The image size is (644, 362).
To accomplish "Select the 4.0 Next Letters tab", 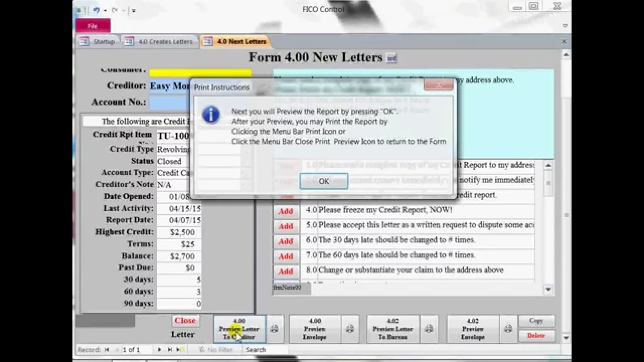I will [x=235, y=42].
